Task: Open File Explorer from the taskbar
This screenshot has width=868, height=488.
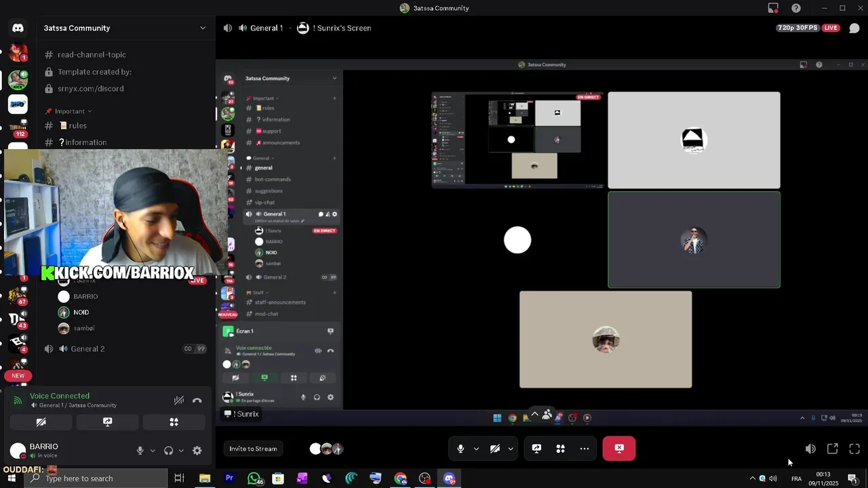Action: point(205,479)
